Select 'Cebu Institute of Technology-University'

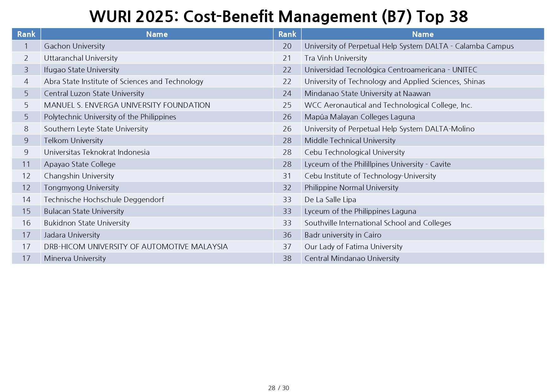tap(370, 176)
